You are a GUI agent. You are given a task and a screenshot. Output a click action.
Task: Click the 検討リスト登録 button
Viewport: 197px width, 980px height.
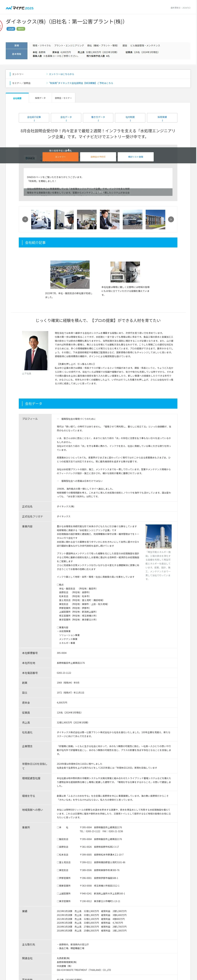[x=136, y=157]
